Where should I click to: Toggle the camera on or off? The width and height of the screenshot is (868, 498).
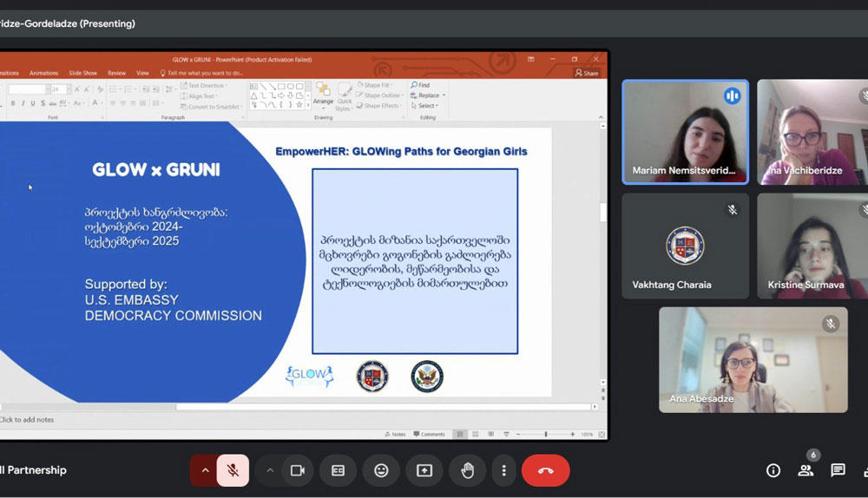pyautogui.click(x=298, y=470)
